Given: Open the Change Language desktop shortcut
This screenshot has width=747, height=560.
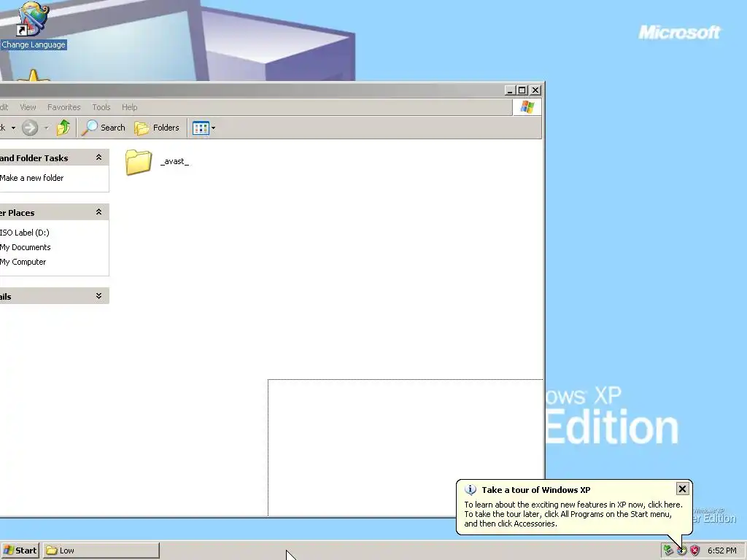Looking at the screenshot, I should click(33, 26).
